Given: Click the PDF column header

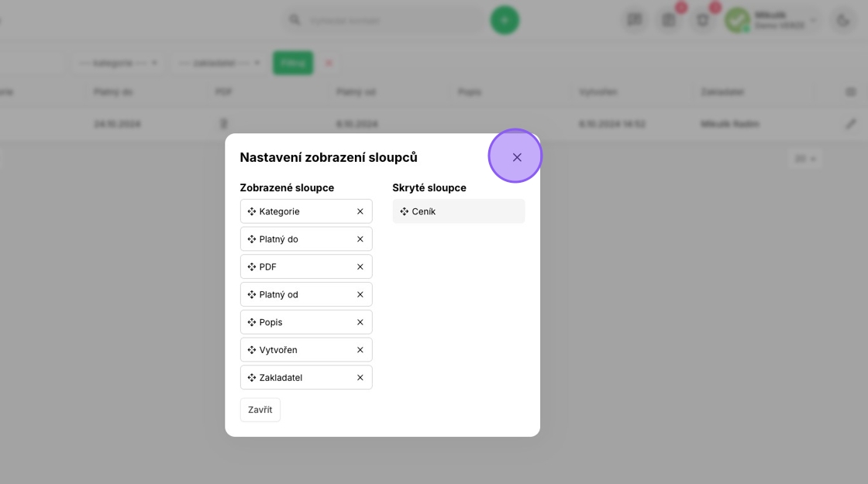Looking at the screenshot, I should (224, 92).
